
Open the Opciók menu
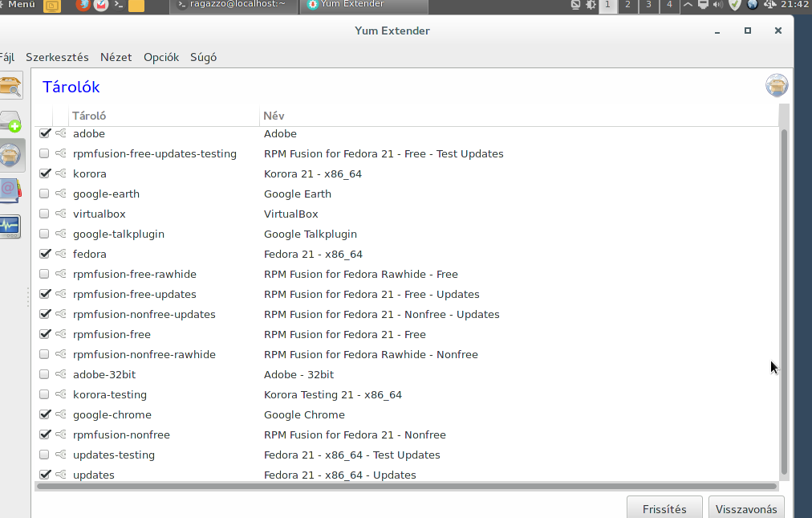click(161, 57)
